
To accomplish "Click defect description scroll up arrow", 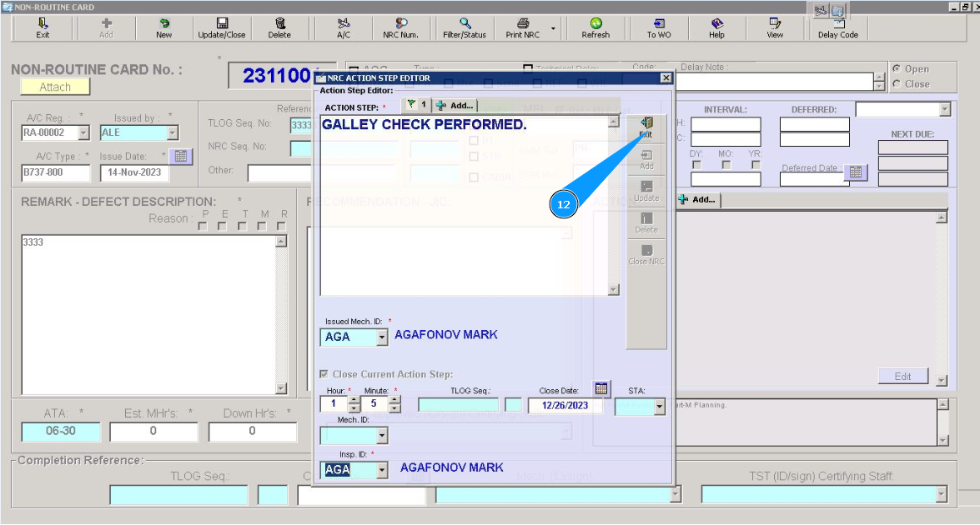I will (x=281, y=242).
